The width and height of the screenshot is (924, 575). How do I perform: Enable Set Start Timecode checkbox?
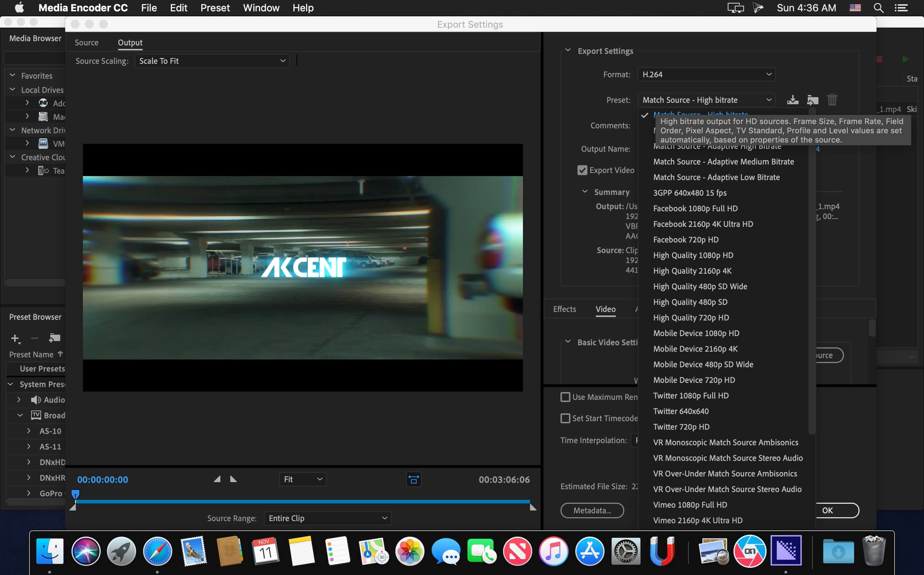[x=565, y=418]
